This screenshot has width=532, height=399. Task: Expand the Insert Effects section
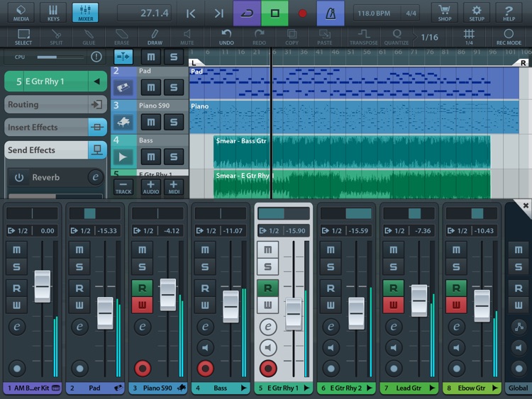[x=55, y=127]
